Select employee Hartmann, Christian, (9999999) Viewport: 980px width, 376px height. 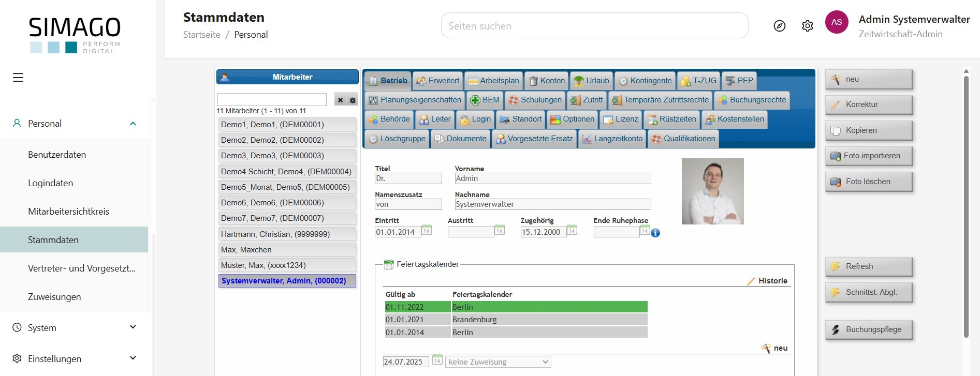click(287, 234)
